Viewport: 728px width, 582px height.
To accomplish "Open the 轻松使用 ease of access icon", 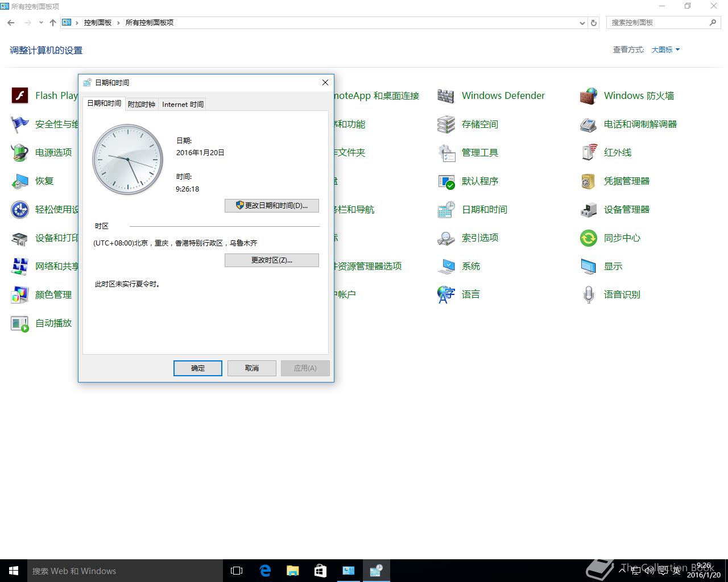I will pos(20,209).
